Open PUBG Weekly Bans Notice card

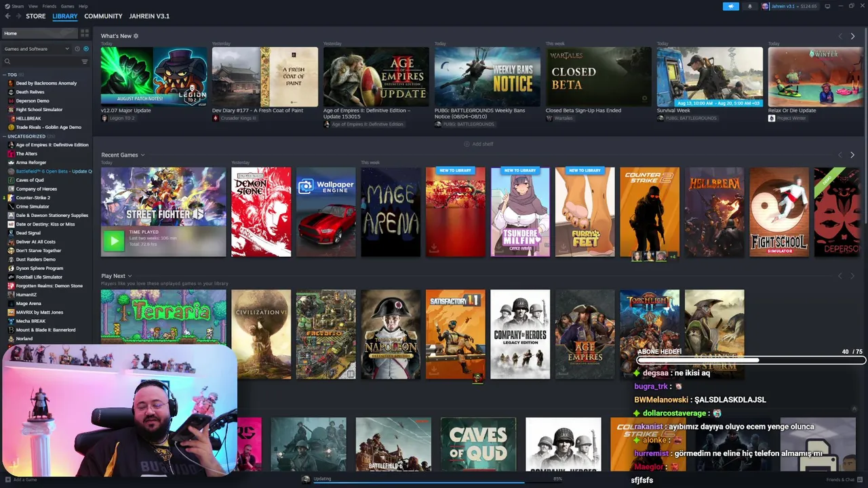[x=488, y=77]
